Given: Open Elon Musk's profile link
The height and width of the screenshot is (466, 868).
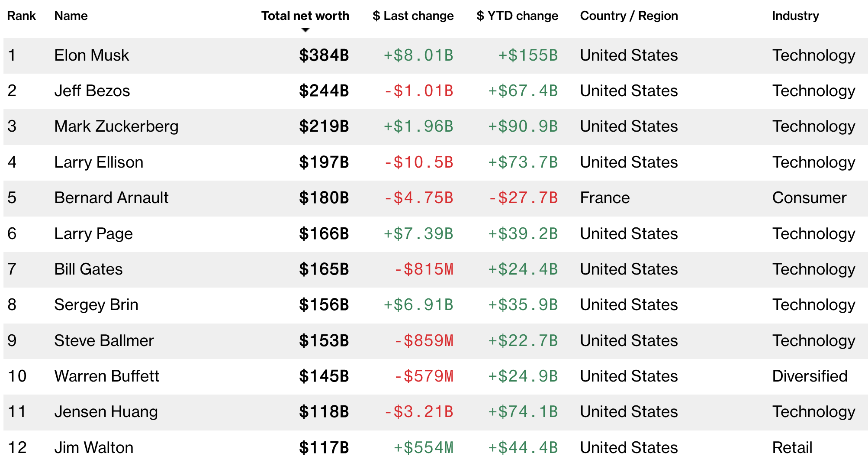Looking at the screenshot, I should pos(92,55).
